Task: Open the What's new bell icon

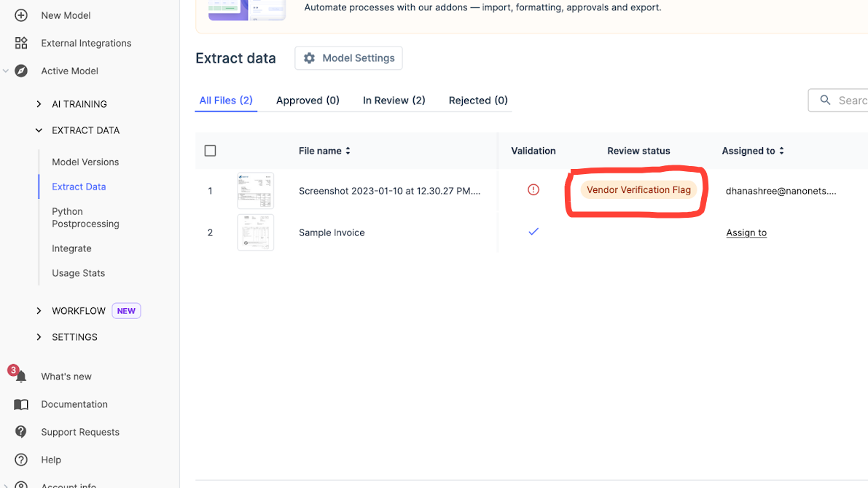Action: [x=20, y=377]
